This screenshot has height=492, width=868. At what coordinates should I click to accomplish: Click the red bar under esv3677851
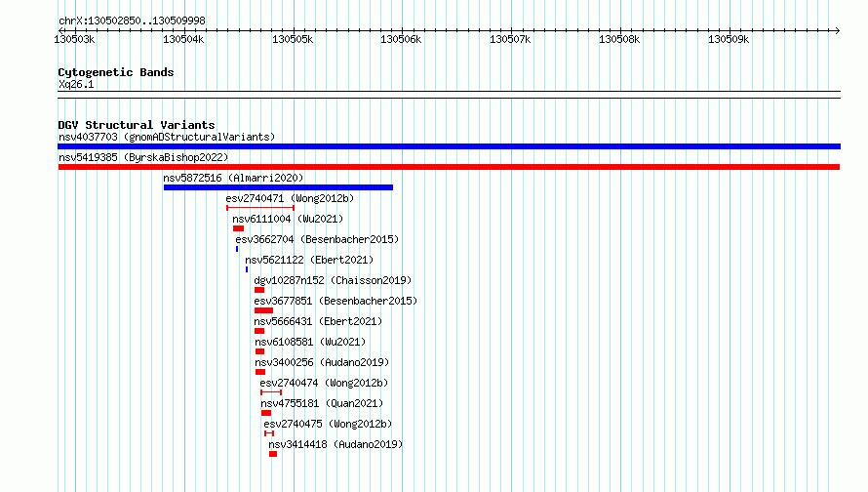(x=264, y=310)
